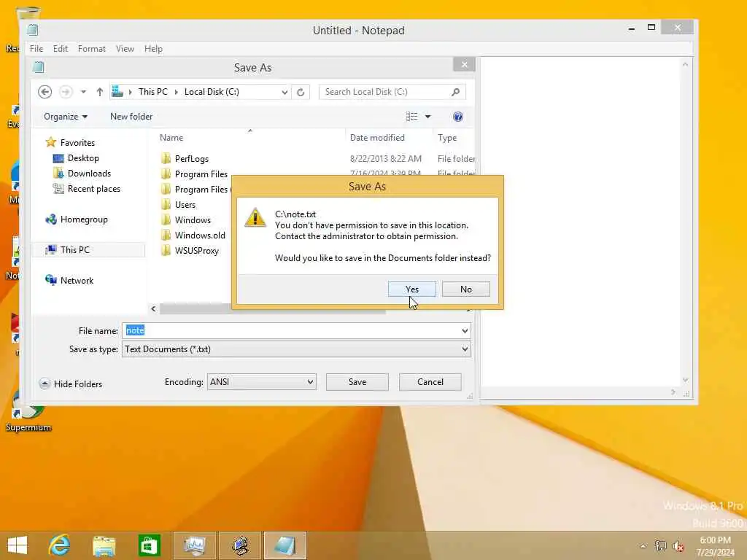Viewport: 747px width, 560px height.
Task: Select the Windows.old folder
Action: [200, 236]
